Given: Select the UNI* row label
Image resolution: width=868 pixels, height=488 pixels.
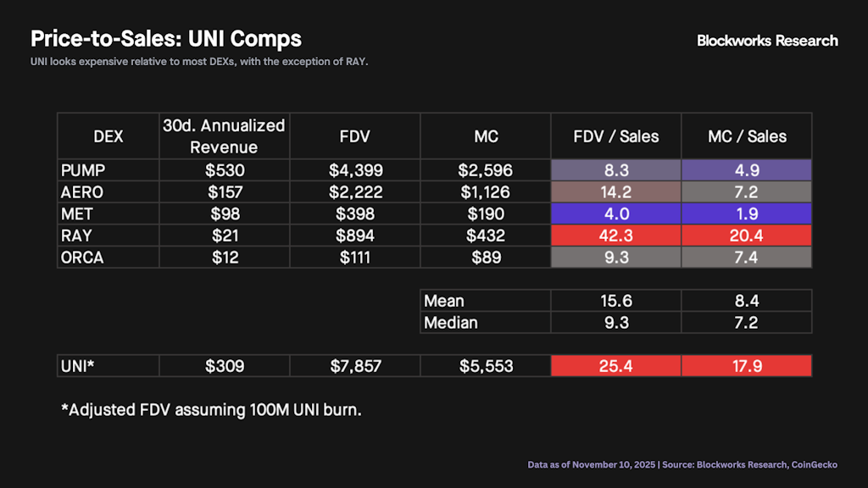Looking at the screenshot, I should point(78,366).
